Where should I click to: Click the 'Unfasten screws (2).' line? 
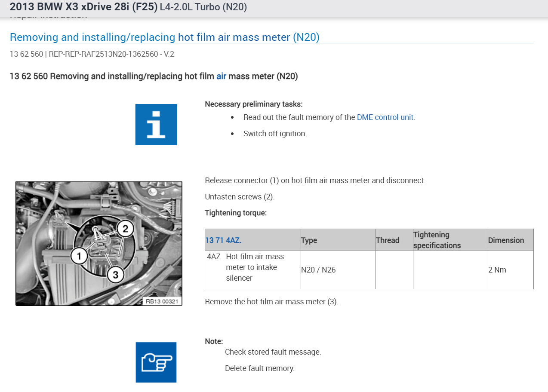coord(240,197)
